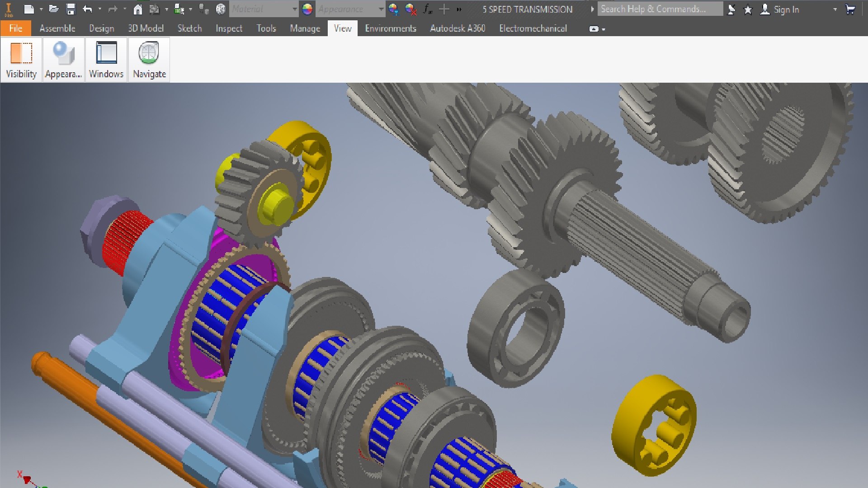The width and height of the screenshot is (868, 488).
Task: Undo the last action
Action: pyautogui.click(x=88, y=9)
